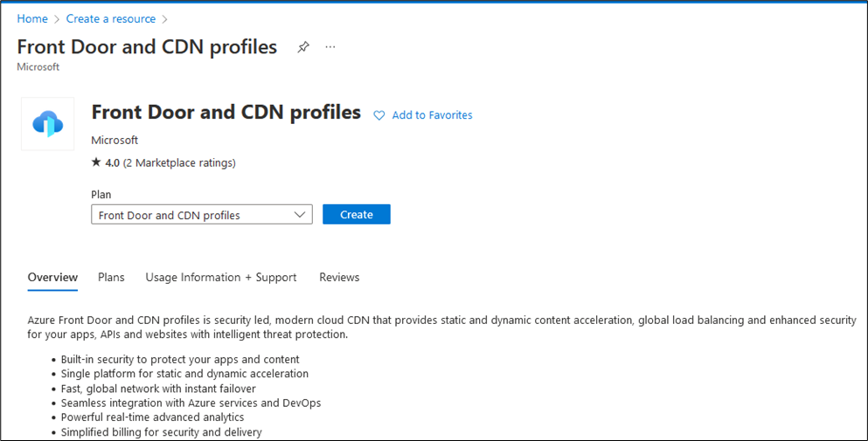Click the Front Door cloud logo thumbnail

[47, 124]
